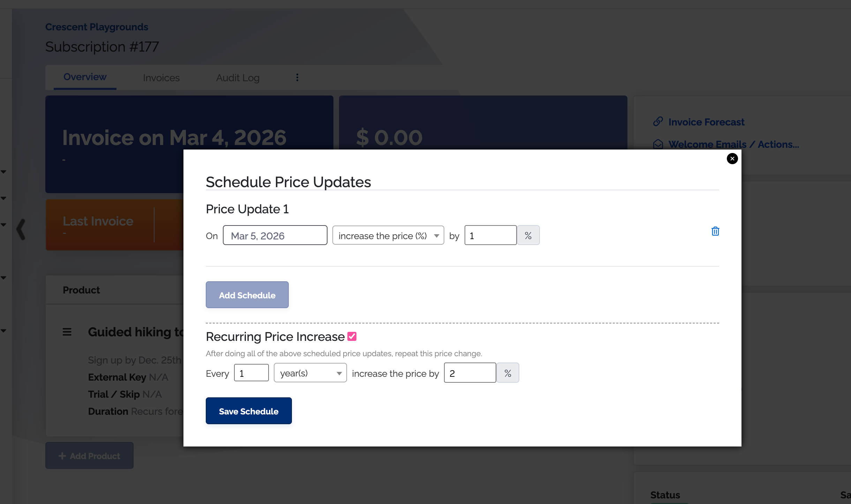Switch to the Invoices tab
This screenshot has height=504, width=851.
[161, 78]
